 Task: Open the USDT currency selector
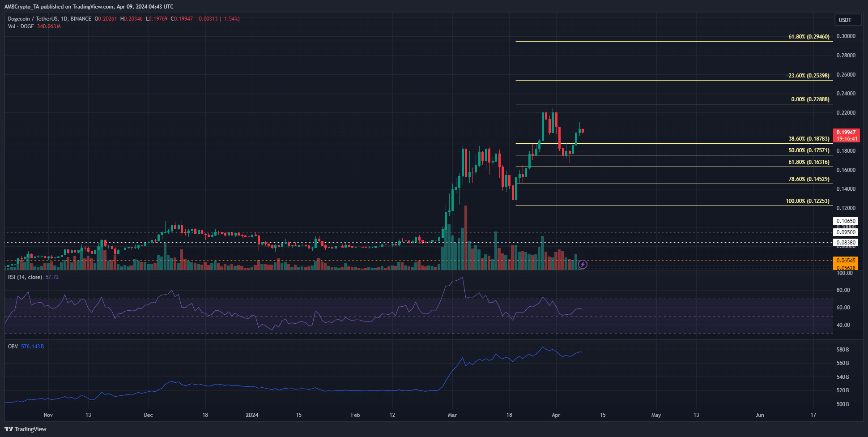[x=848, y=20]
